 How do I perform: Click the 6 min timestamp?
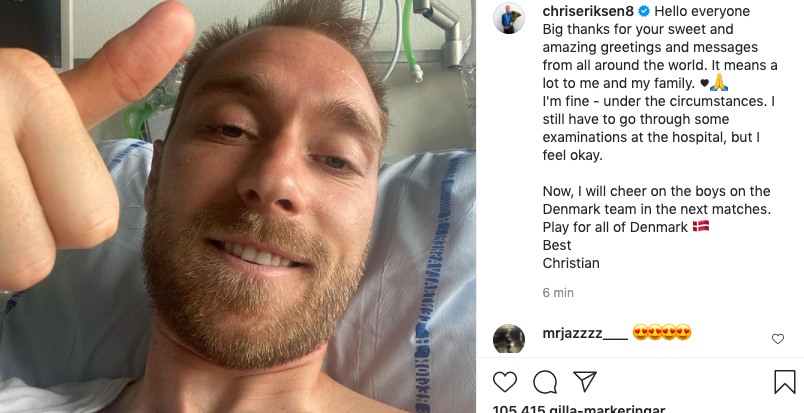tap(558, 292)
